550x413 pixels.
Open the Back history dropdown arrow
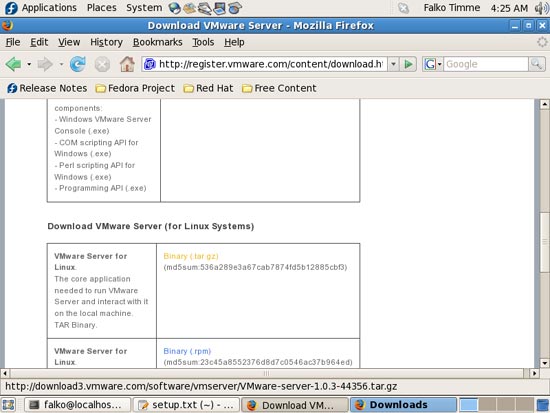[29, 65]
